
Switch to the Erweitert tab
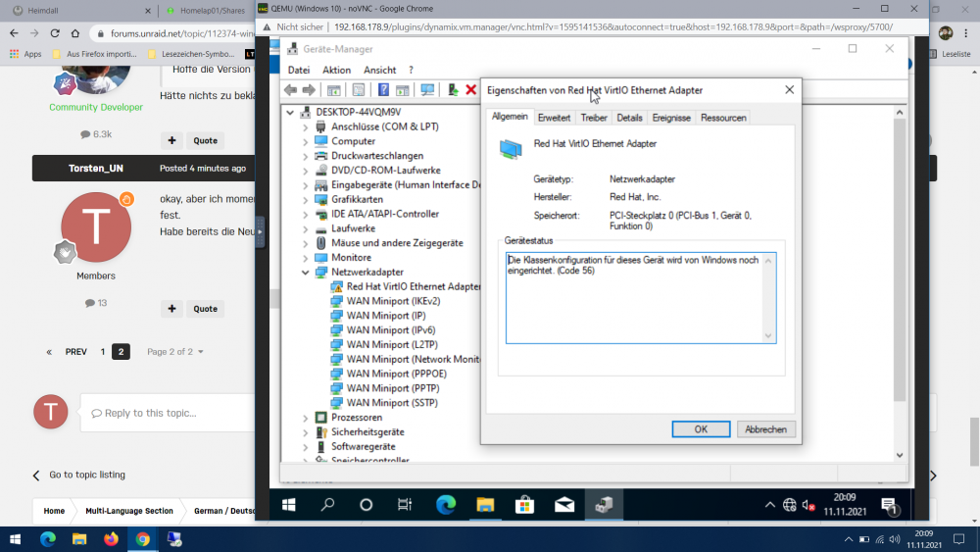[x=554, y=118]
